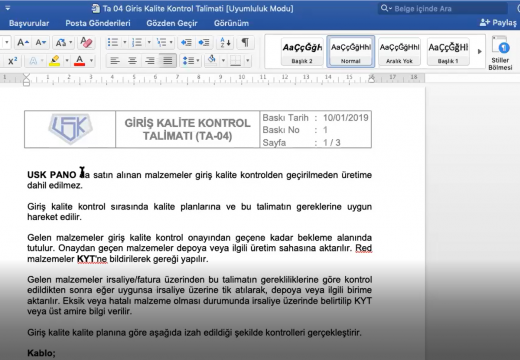Expand styles gallery arrow
520x360 pixels.
point(479,52)
